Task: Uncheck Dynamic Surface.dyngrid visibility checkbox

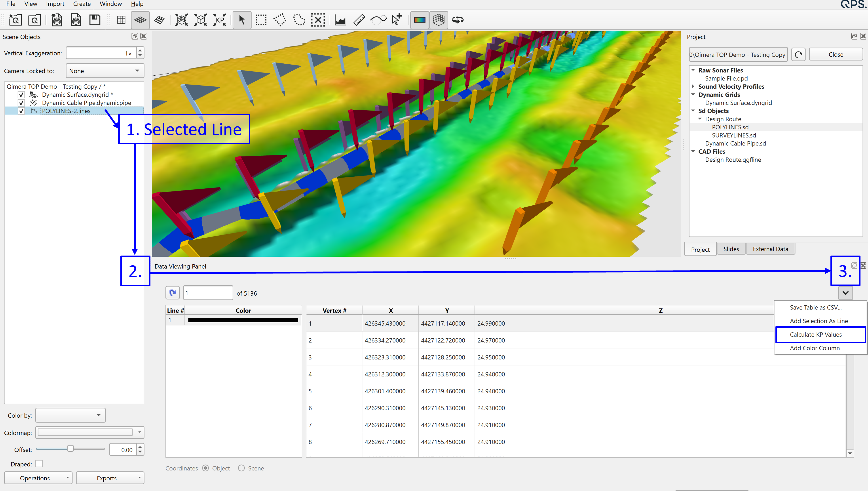Action: 21,95
